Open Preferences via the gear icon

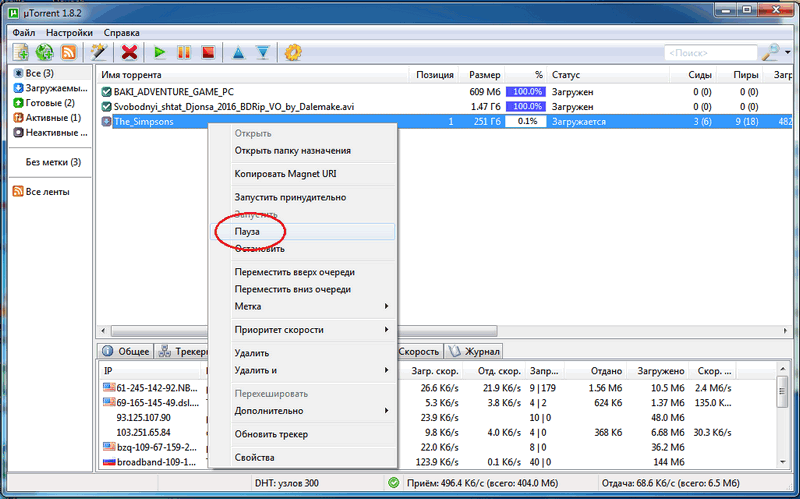click(293, 52)
